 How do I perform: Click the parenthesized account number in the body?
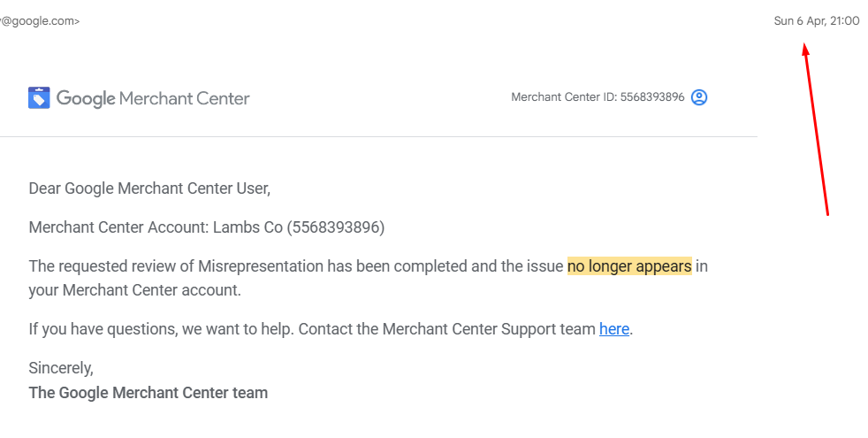click(x=336, y=227)
